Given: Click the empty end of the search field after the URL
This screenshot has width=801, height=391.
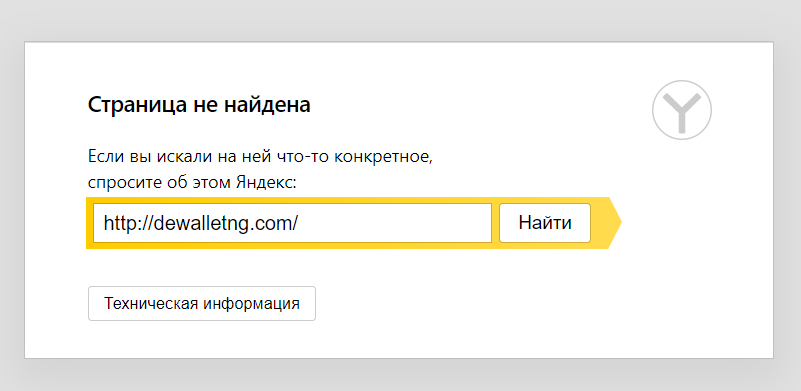Looking at the screenshot, I should [x=393, y=223].
